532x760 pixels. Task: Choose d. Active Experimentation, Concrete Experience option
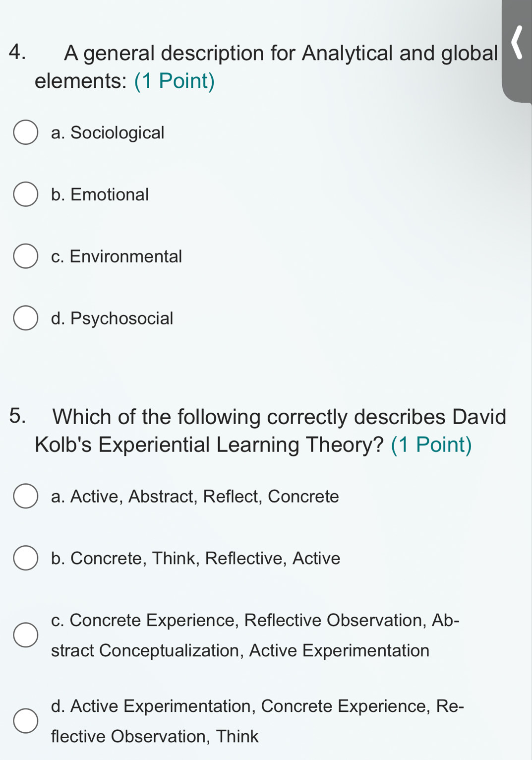(26, 721)
